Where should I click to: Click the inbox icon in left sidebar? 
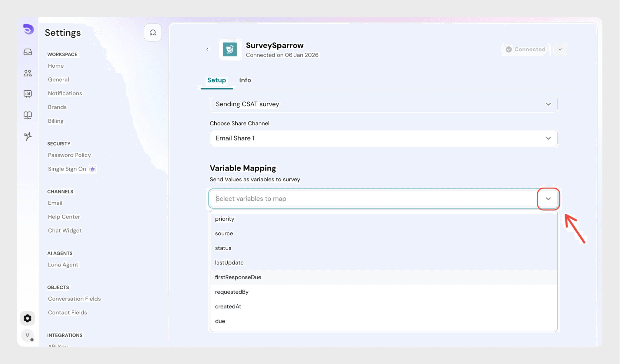pyautogui.click(x=28, y=52)
